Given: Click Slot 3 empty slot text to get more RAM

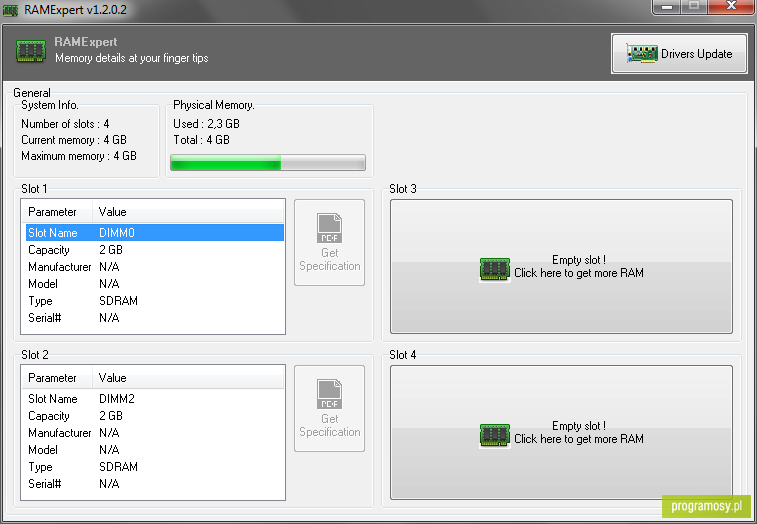Looking at the screenshot, I should 578,267.
